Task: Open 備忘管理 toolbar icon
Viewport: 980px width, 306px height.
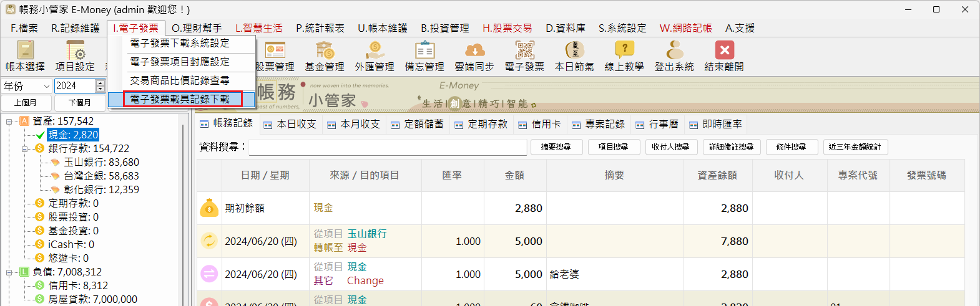Action: pyautogui.click(x=424, y=55)
